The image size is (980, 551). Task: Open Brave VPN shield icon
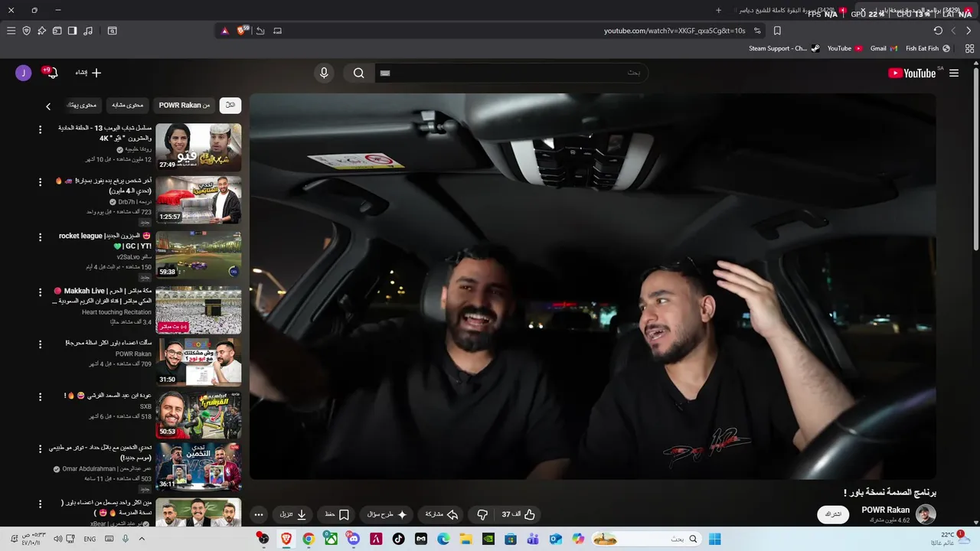pyautogui.click(x=26, y=31)
